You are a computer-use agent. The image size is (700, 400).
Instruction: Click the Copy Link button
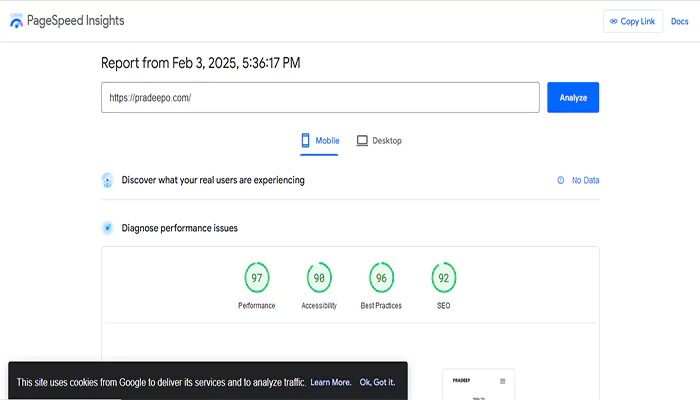633,21
